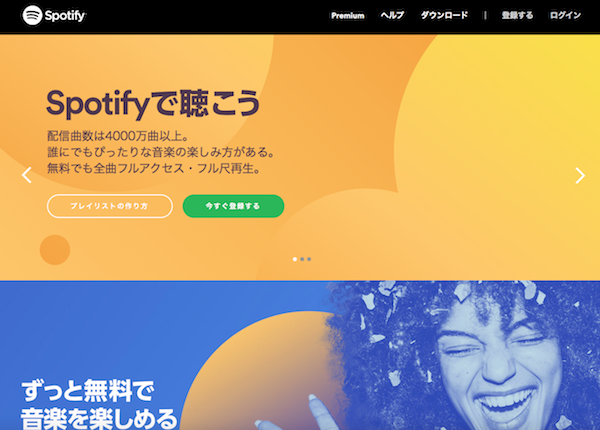Screen dimensions: 600x430
Task: Select the third carousel indicator dot
Action: [309, 259]
